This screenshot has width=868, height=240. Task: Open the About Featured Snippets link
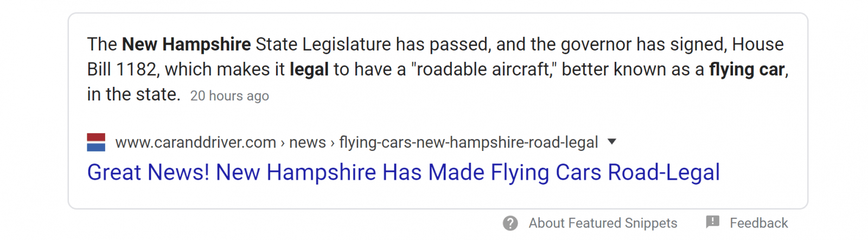click(x=603, y=223)
